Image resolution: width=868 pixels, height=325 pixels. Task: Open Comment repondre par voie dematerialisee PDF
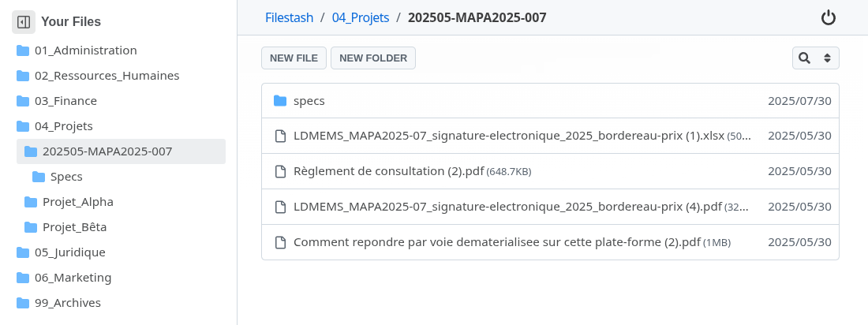(496, 242)
